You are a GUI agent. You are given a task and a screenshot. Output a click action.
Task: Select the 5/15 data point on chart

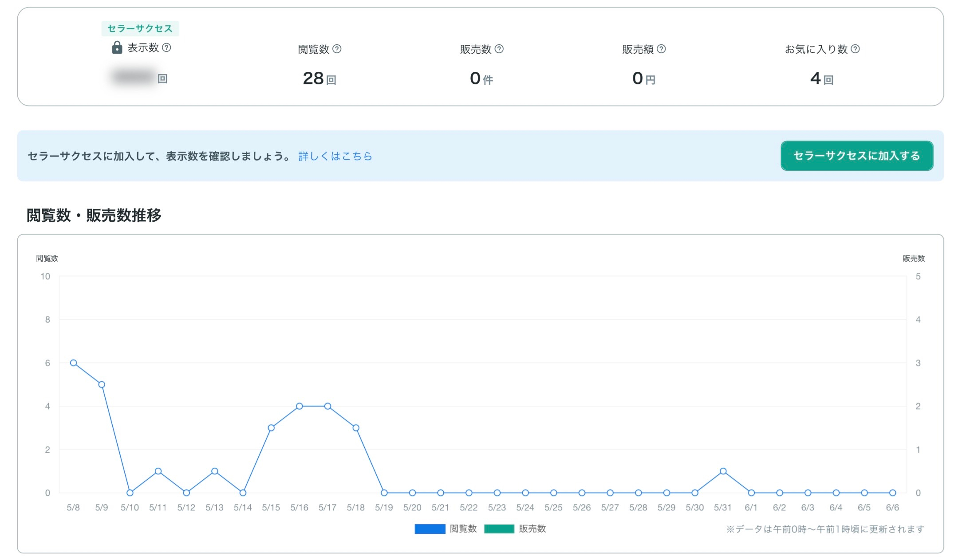pos(271,428)
